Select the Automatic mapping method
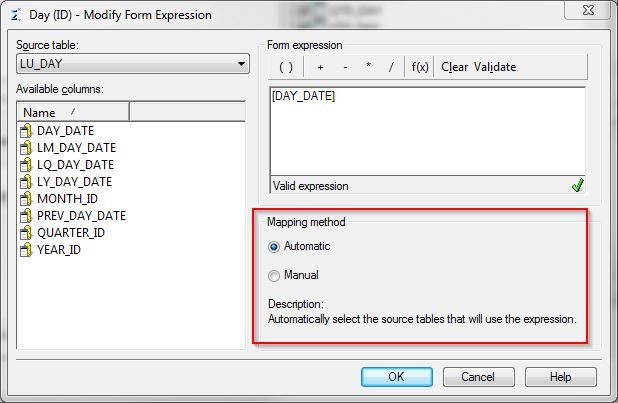 pyautogui.click(x=275, y=246)
